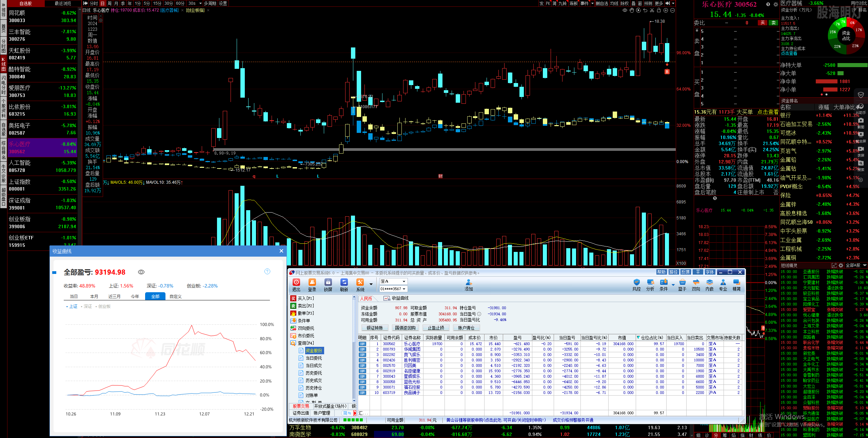Open the dropdown arrow after 事件
The height and width of the screenshot is (438, 868).
tap(592, 3)
